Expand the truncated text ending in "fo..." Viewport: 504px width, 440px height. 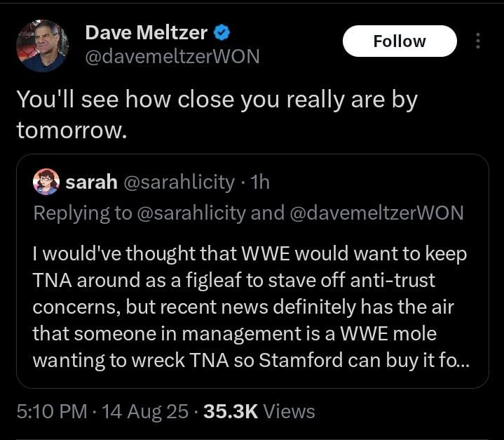[x=460, y=360]
